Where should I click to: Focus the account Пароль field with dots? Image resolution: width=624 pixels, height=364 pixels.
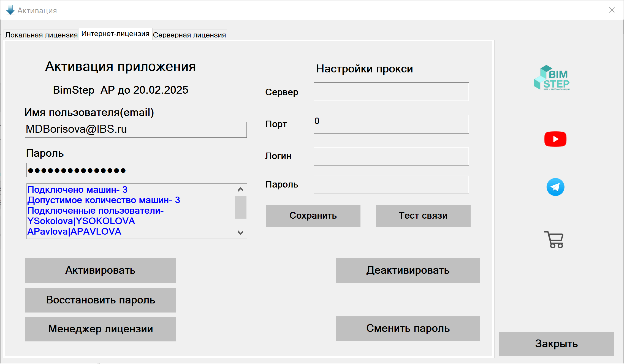[137, 170]
